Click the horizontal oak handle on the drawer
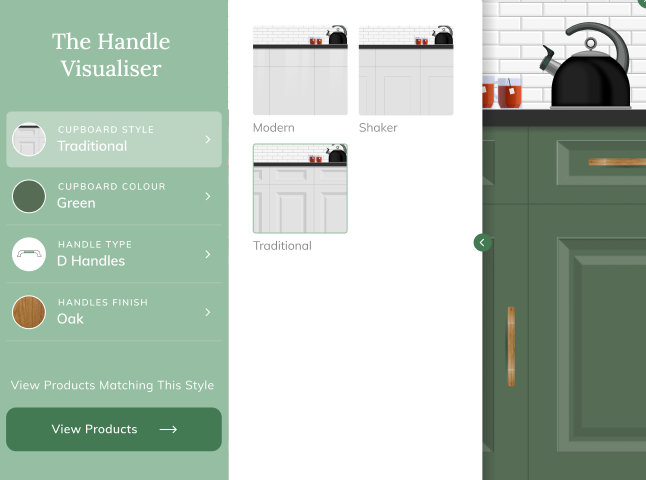646x480 pixels. [x=617, y=162]
